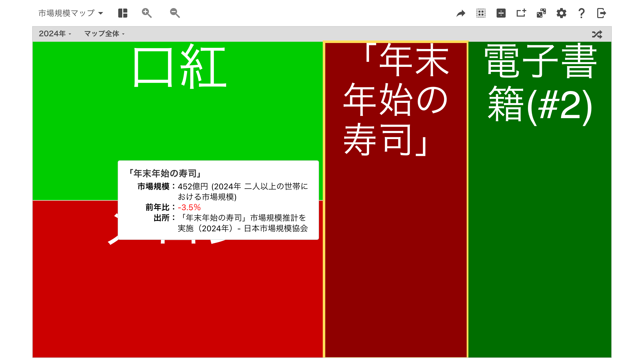Viewport: 644px width, 362px height.
Task: Click the logout exit icon
Action: pyautogui.click(x=602, y=13)
